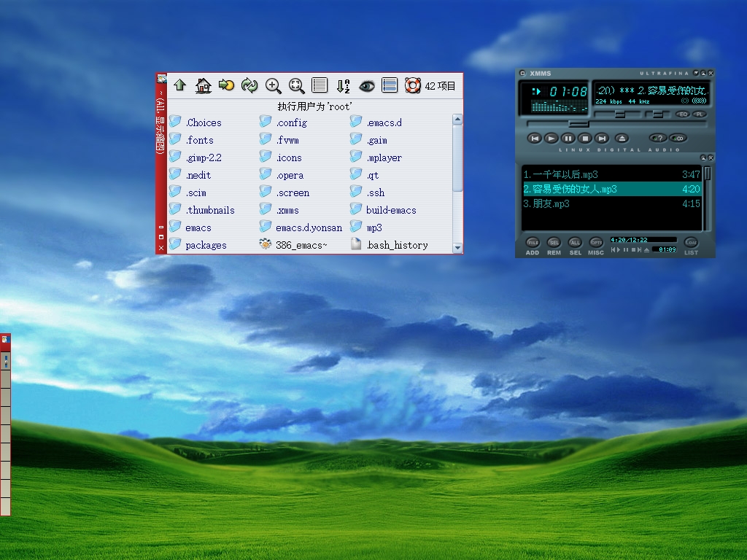Select the .ssh folder

(x=368, y=192)
